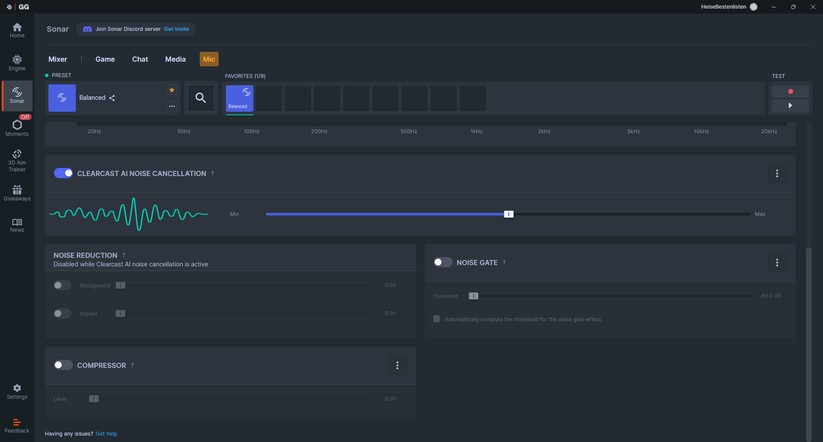Switch to the Game tab

click(x=105, y=59)
